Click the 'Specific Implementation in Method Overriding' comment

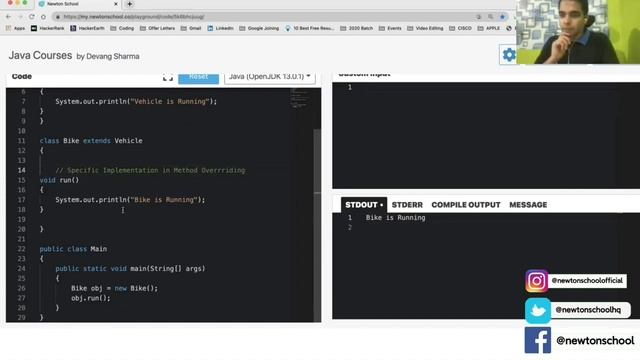pyautogui.click(x=150, y=170)
